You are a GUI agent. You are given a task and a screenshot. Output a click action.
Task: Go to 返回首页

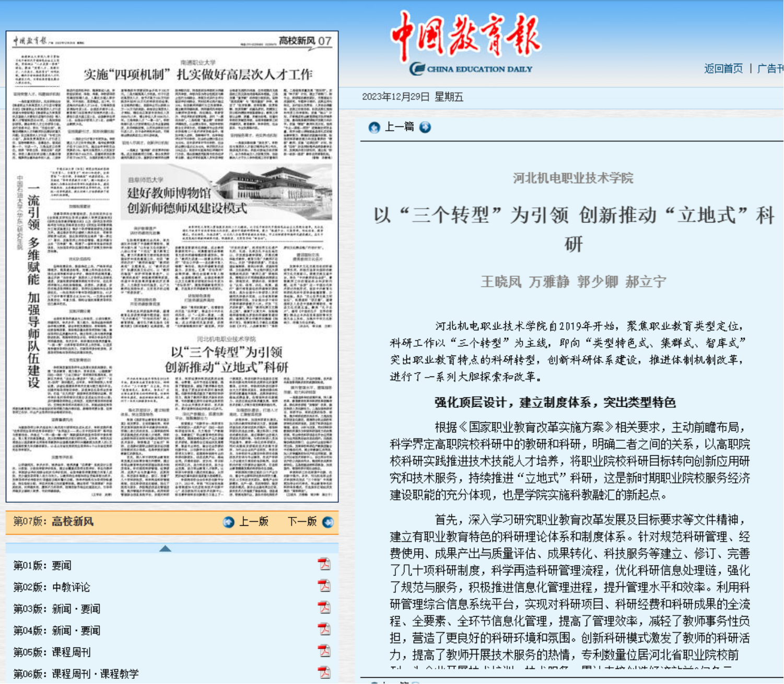[x=723, y=68]
